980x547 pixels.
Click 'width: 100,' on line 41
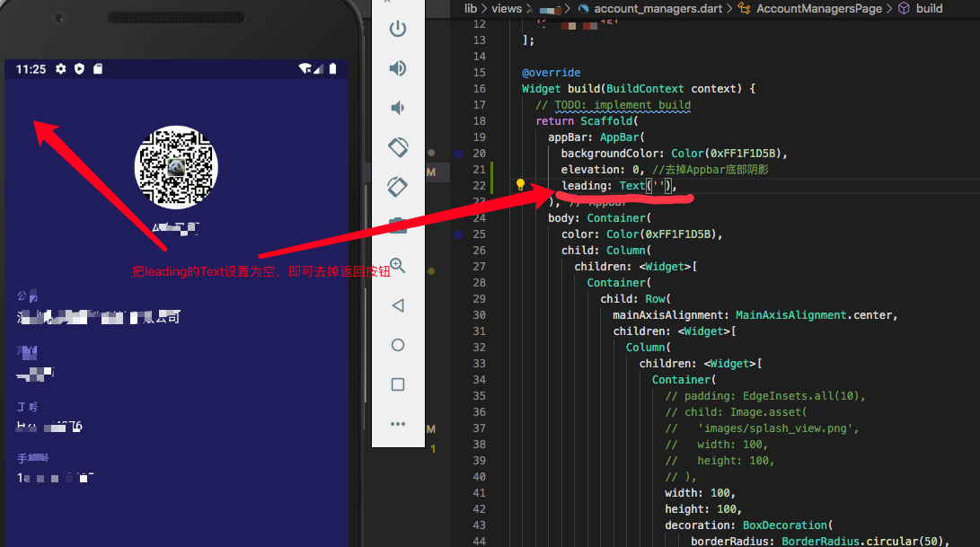(700, 492)
